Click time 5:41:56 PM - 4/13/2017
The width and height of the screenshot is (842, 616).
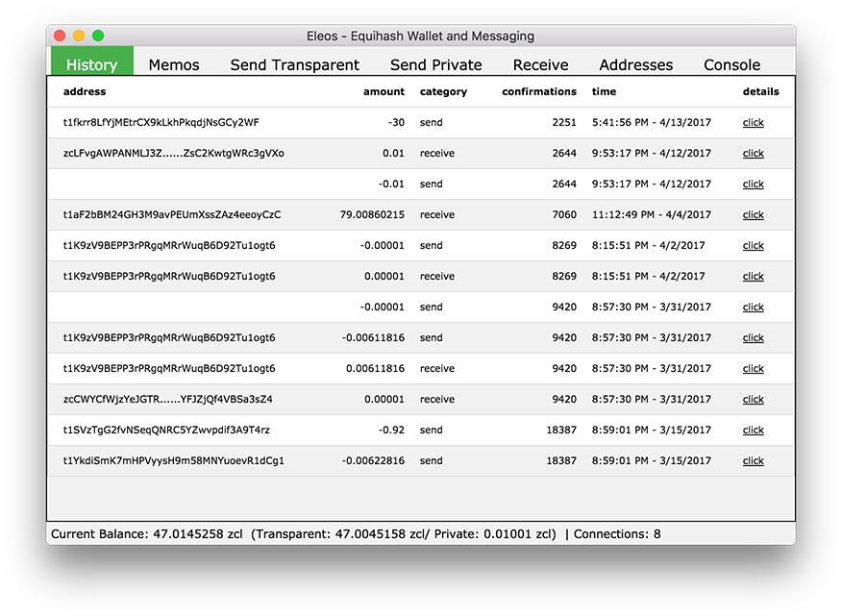coord(652,122)
